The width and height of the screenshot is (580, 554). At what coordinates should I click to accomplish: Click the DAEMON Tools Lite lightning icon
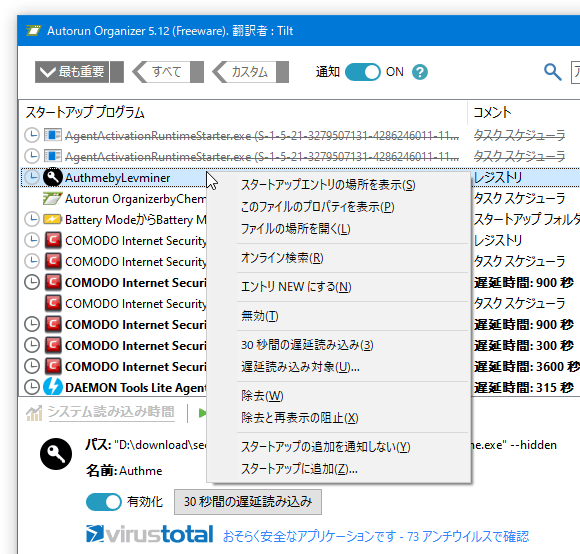point(53,387)
